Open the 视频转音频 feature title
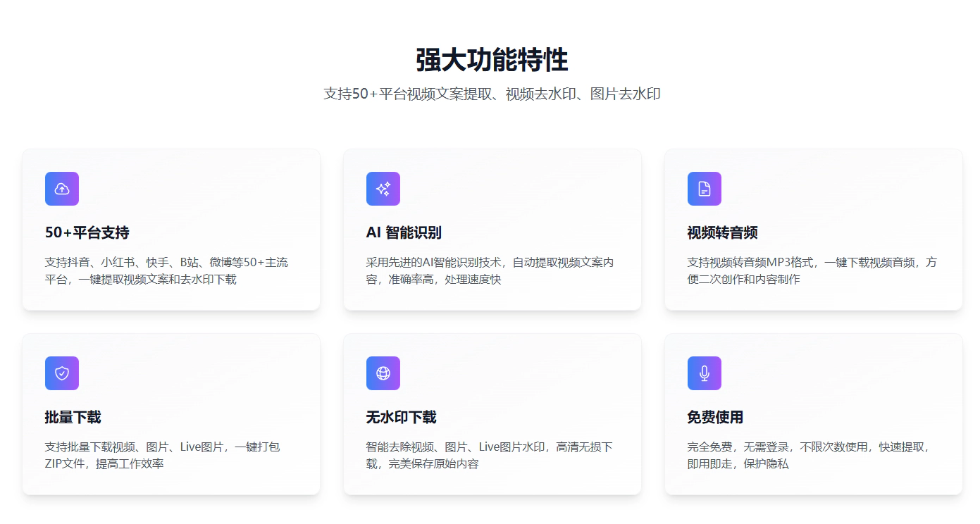Screen dimensions: 980x524 coord(722,233)
